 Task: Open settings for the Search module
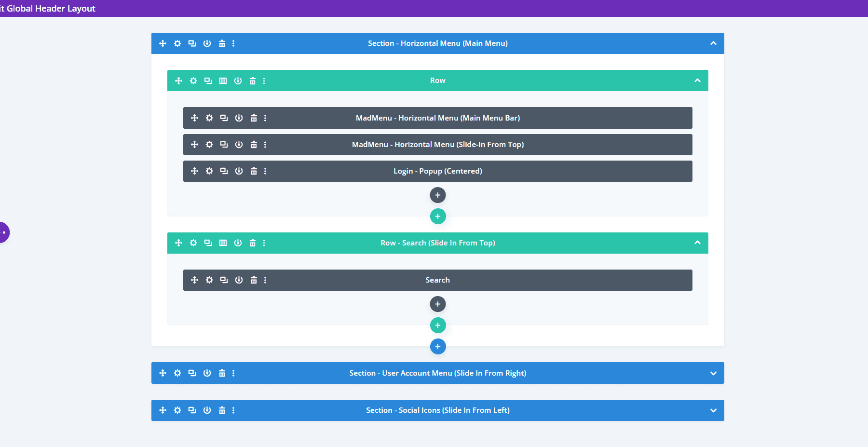point(209,280)
